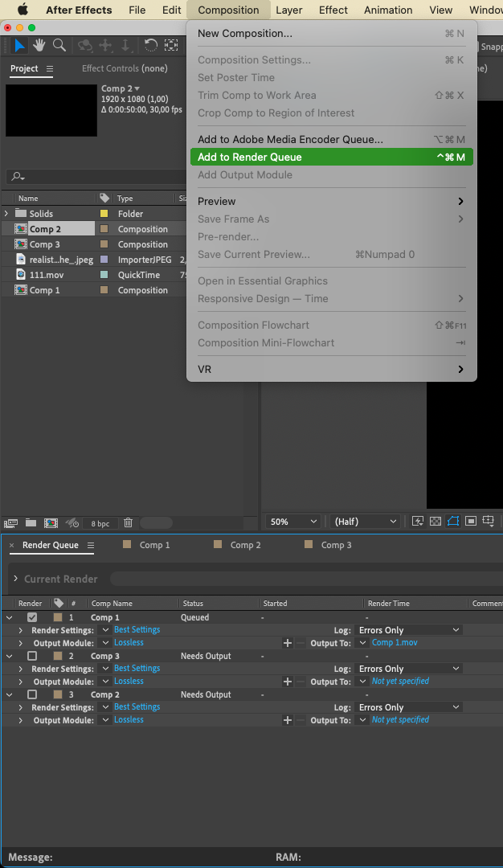The height and width of the screenshot is (868, 503).
Task: Toggle transparency grid in viewer
Action: click(436, 521)
